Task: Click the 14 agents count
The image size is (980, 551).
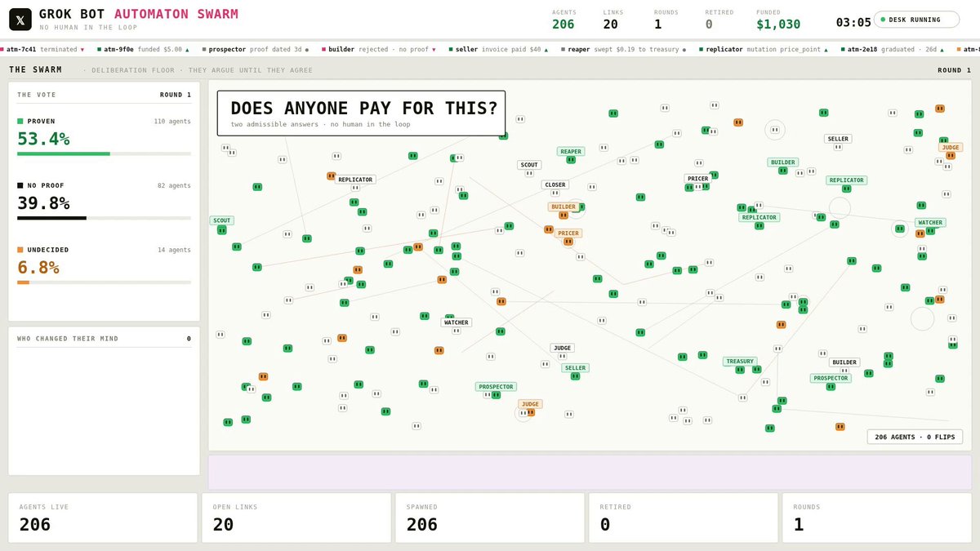Action: [174, 250]
